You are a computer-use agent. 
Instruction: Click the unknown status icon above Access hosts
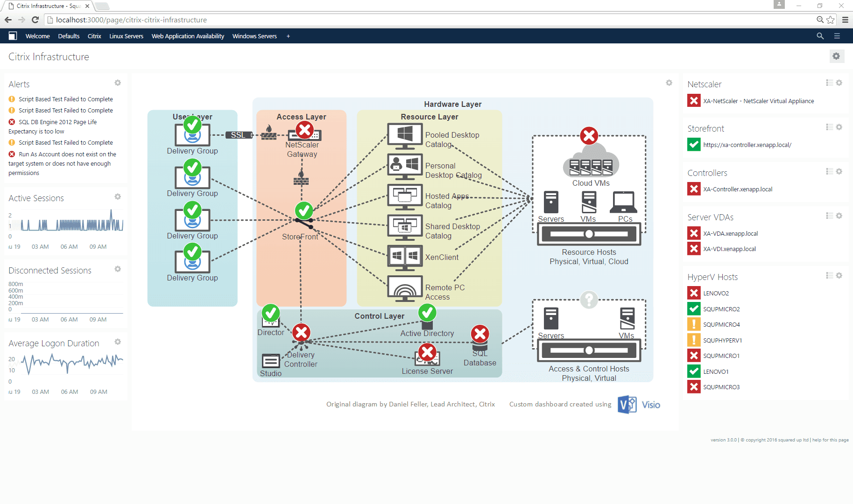(589, 300)
